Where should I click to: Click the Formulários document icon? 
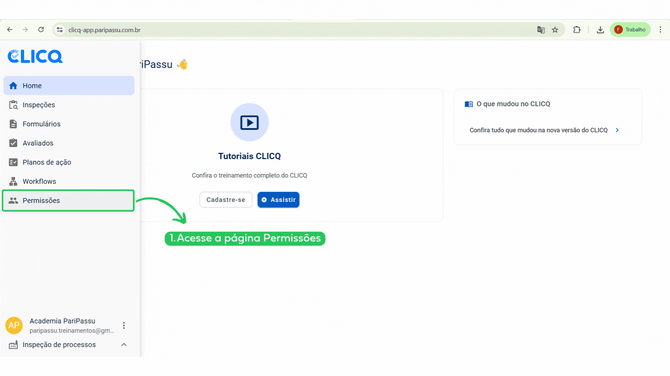tap(13, 124)
